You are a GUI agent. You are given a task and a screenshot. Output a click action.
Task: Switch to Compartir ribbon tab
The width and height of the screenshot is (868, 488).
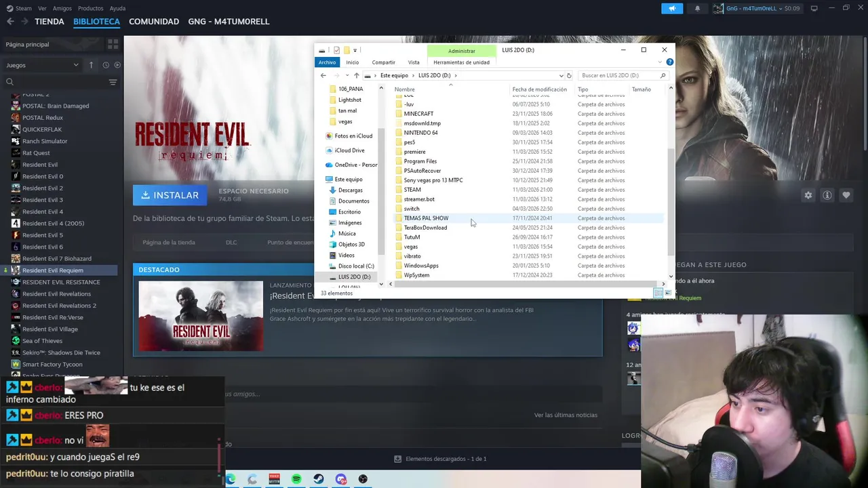tap(383, 62)
